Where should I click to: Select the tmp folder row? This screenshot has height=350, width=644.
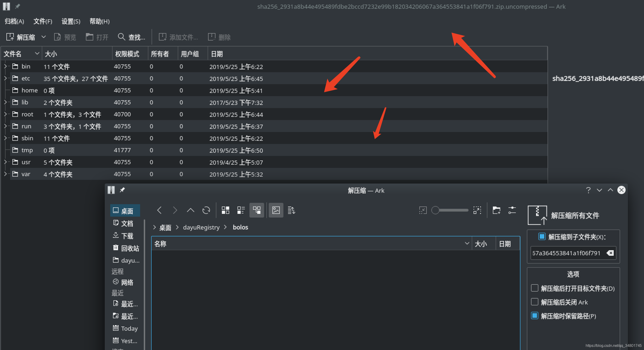pos(279,150)
